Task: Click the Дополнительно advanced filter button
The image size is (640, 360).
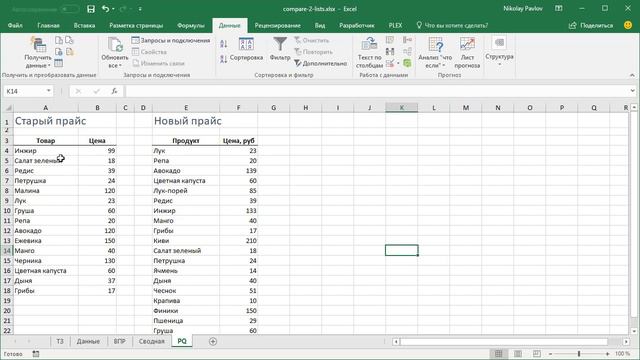Action: (x=321, y=63)
